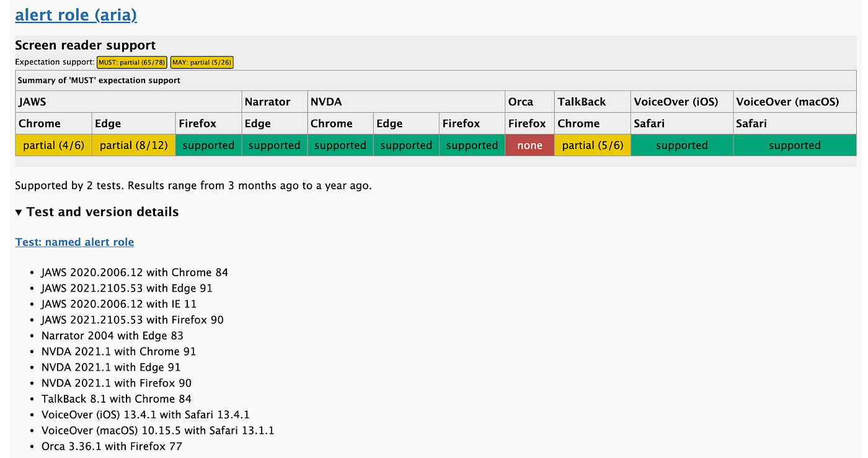Click 'JAWS 2020.2006.12 with Chrome 84' list item
The height and width of the screenshot is (458, 868).
pyautogui.click(x=135, y=272)
